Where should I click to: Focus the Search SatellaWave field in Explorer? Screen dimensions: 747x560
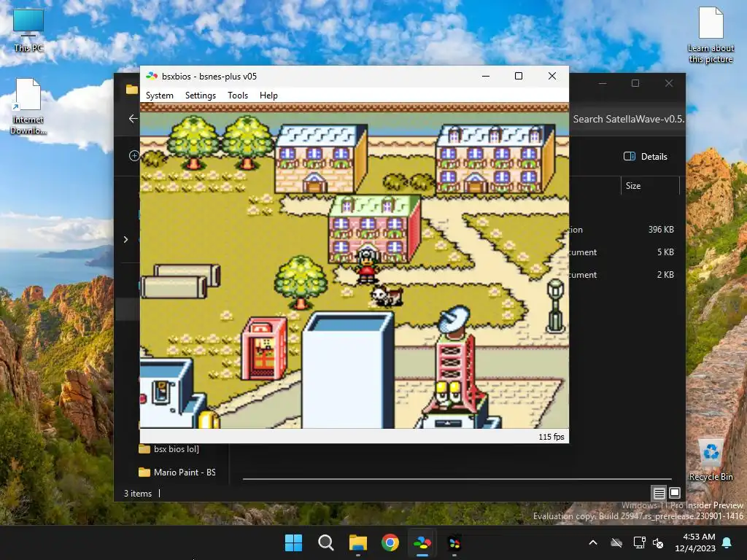click(627, 119)
